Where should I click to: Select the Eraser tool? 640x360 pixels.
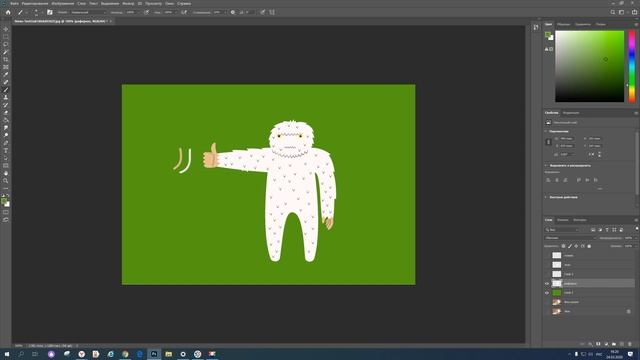(6, 113)
